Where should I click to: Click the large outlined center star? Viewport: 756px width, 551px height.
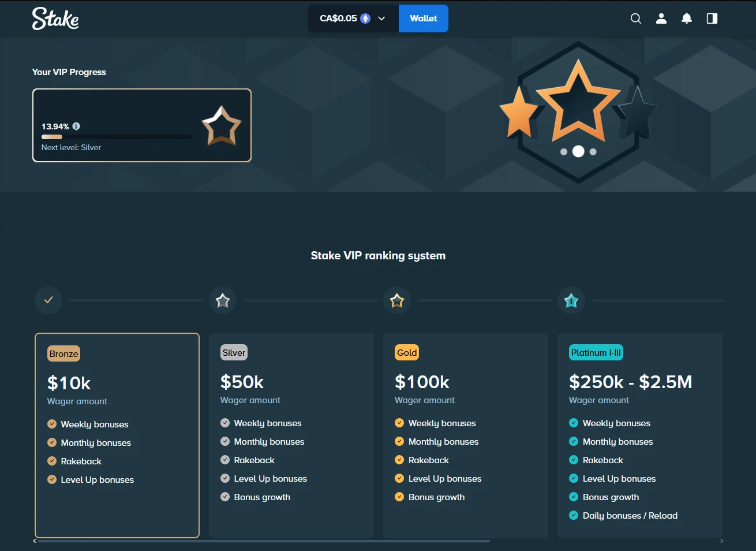click(578, 102)
